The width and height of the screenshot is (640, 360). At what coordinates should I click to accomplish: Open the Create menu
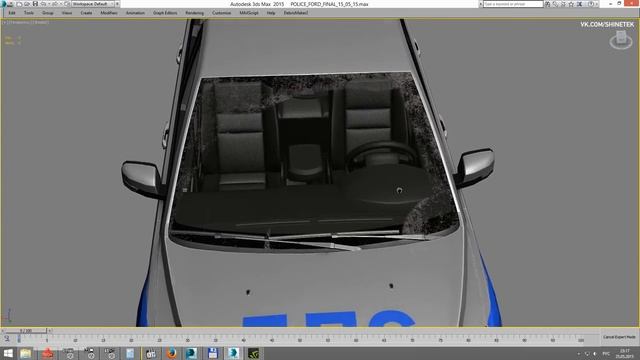86,13
